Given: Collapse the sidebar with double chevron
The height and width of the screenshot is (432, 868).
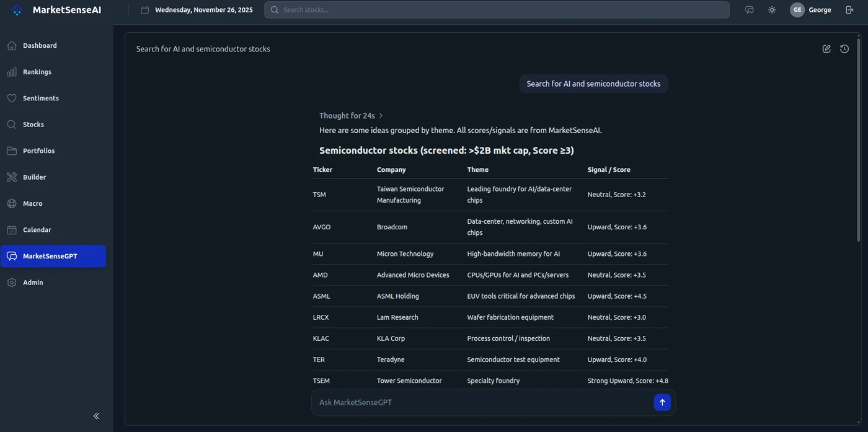Looking at the screenshot, I should [96, 416].
